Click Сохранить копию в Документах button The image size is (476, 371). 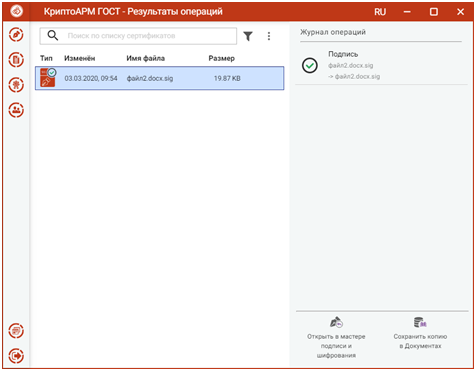(x=420, y=333)
